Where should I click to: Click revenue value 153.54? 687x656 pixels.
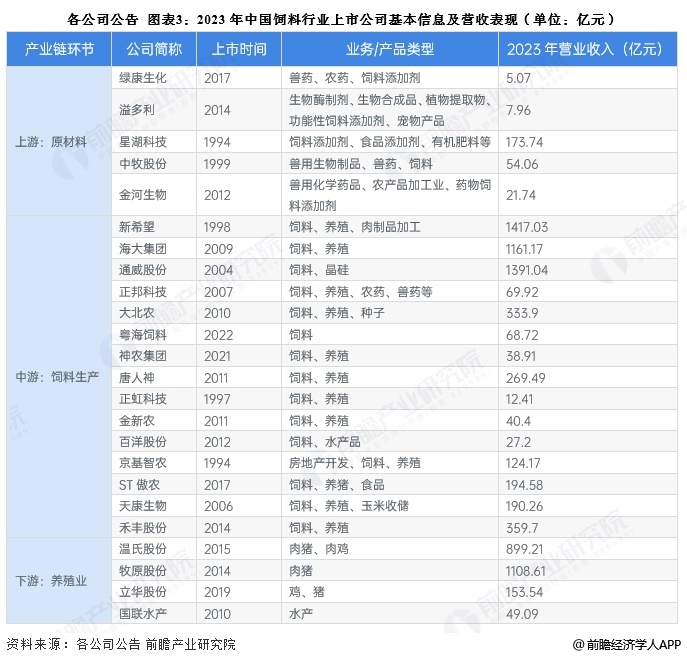click(x=524, y=592)
